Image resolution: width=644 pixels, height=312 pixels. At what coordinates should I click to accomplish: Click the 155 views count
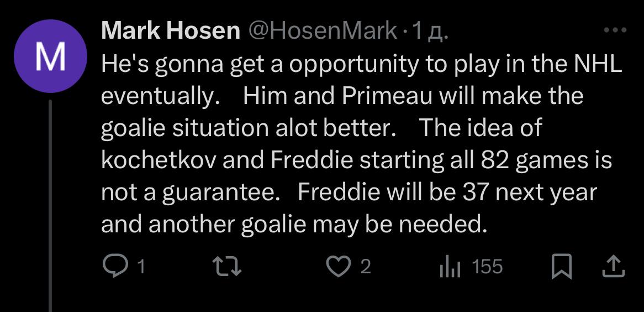coord(488,267)
